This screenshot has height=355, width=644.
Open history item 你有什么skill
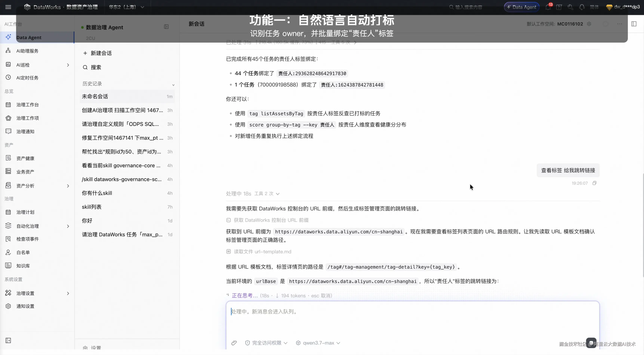coord(127,193)
